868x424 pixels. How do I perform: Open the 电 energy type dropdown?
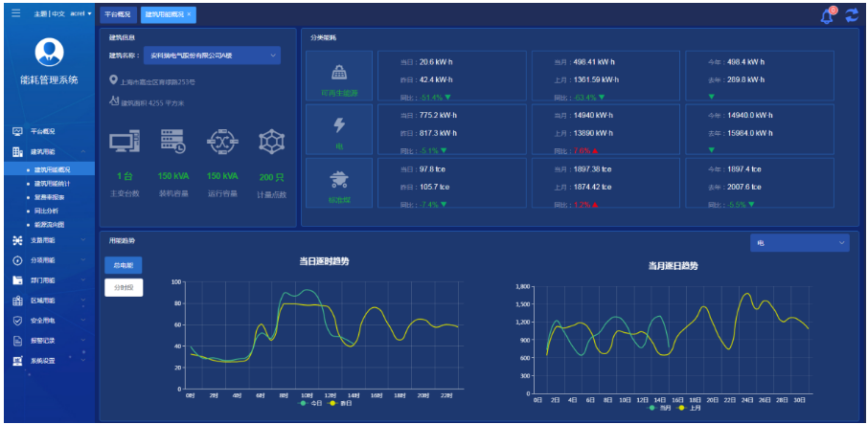[x=799, y=243]
